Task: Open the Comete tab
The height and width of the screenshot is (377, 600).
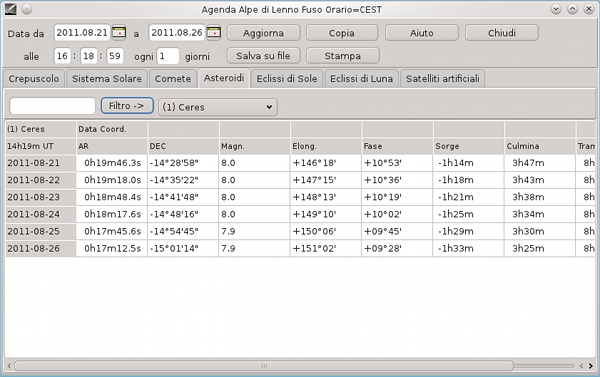Action: (173, 78)
